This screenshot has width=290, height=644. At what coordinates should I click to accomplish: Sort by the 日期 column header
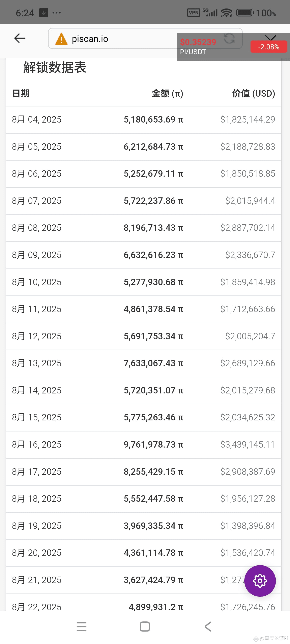(x=21, y=93)
